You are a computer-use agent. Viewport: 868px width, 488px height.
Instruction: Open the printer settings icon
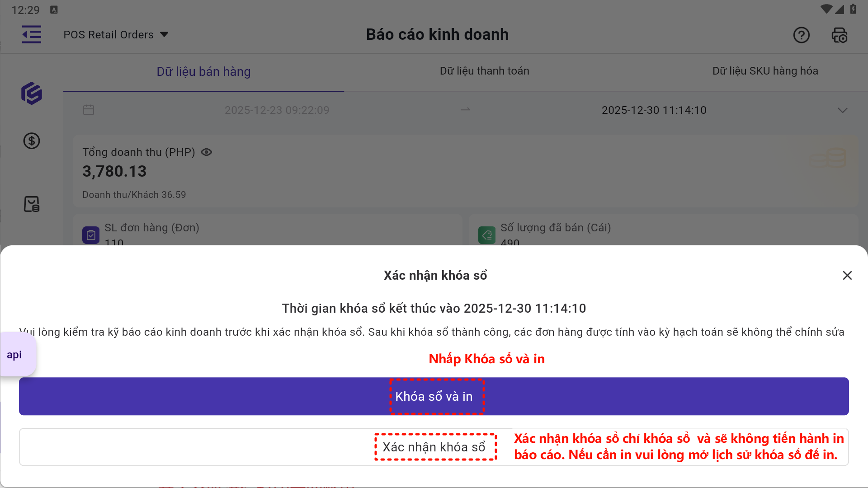[840, 35]
